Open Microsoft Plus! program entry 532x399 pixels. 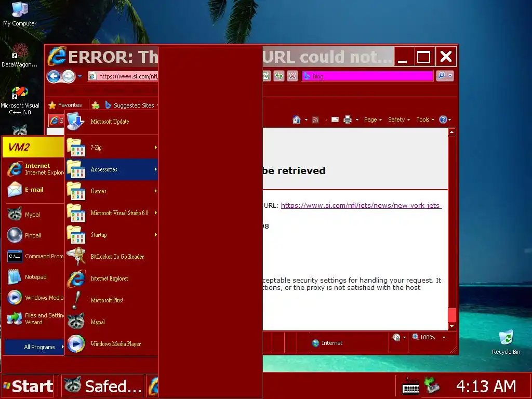[x=112, y=300]
